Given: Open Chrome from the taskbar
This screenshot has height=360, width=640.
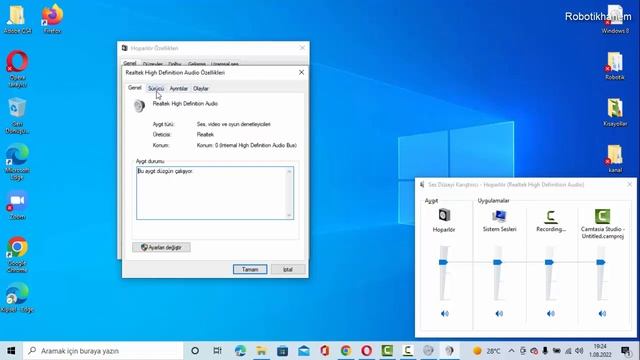Looking at the screenshot, I should pos(346,351).
